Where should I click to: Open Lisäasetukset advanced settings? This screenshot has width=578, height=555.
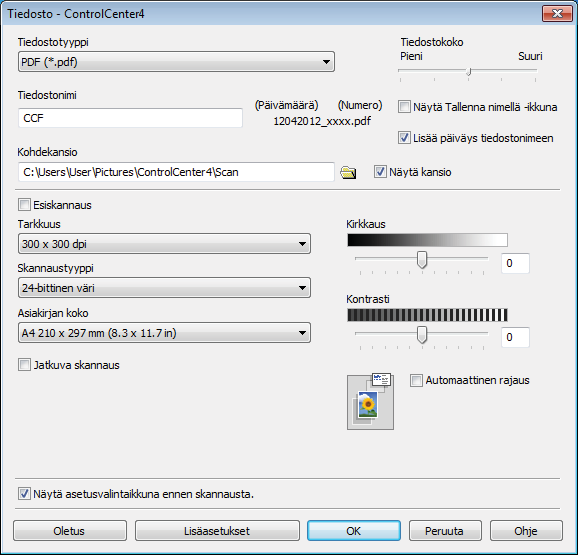(x=217, y=531)
